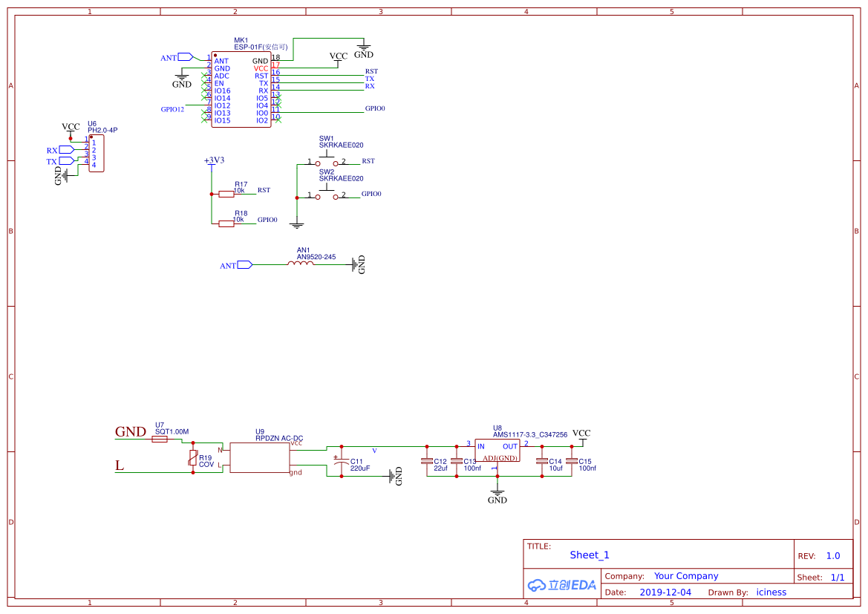Viewport: 868px width, 614px height.
Task: Click the 'Your Company' field
Action: point(686,576)
